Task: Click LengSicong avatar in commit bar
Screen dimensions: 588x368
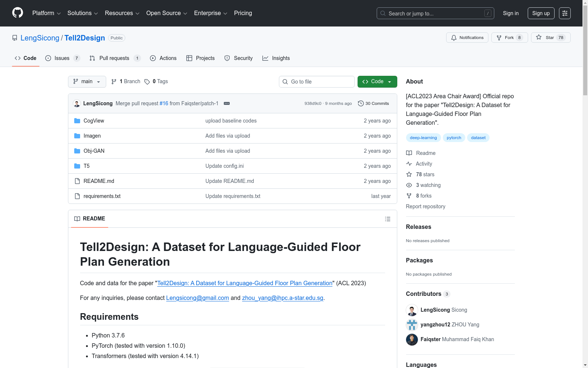Action: pyautogui.click(x=77, y=103)
